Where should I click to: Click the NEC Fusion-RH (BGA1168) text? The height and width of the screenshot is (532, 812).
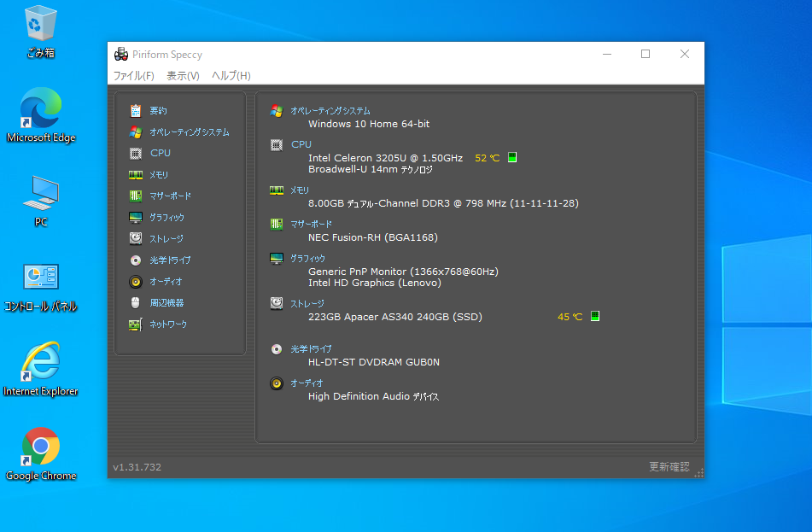point(373,237)
